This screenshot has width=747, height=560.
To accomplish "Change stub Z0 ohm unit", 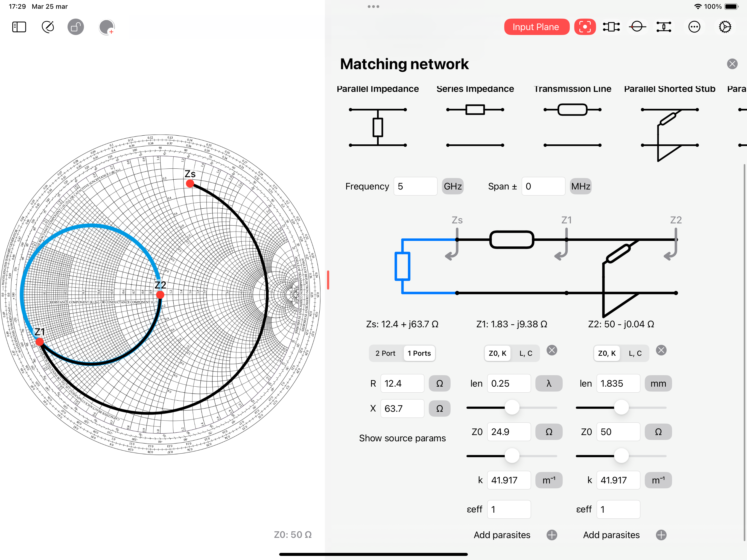I will coord(658,432).
